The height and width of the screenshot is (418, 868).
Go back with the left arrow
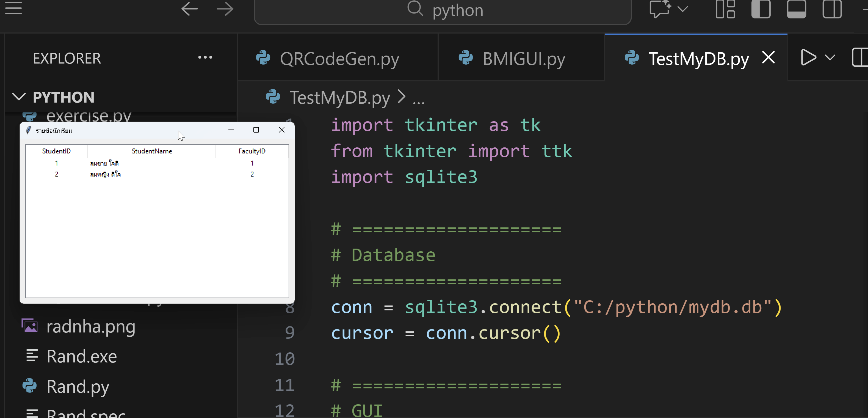(x=189, y=9)
